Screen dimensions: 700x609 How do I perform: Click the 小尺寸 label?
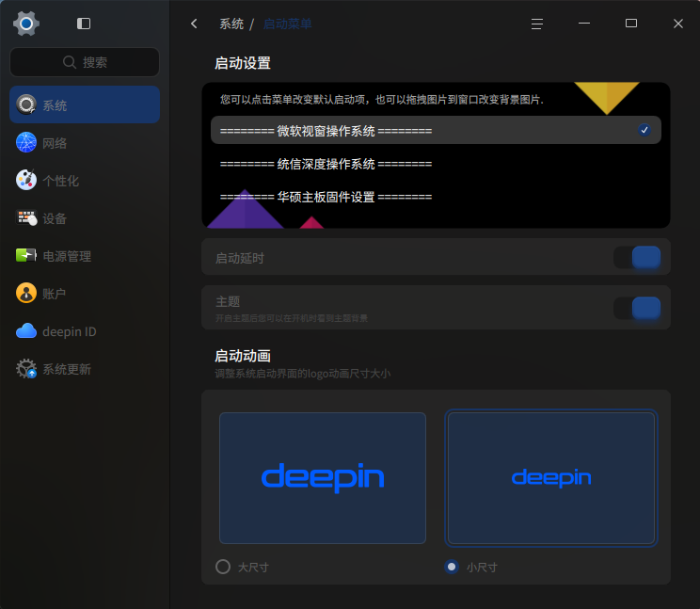(482, 567)
